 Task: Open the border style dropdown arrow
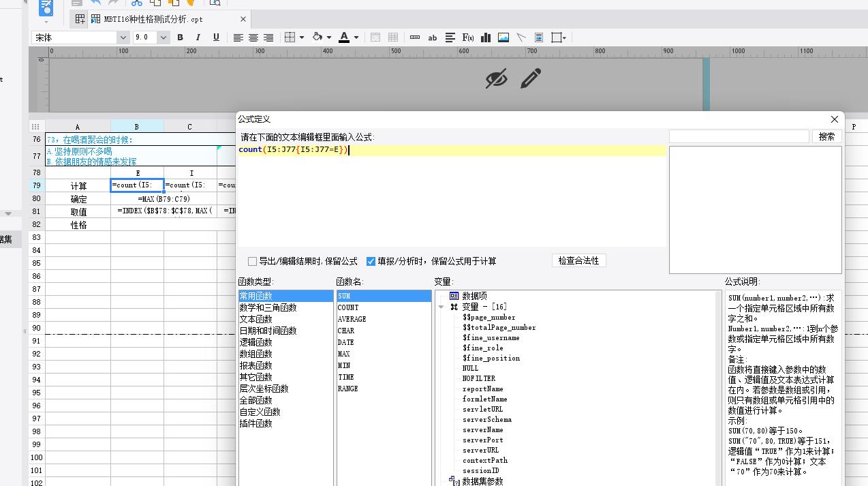click(x=301, y=37)
